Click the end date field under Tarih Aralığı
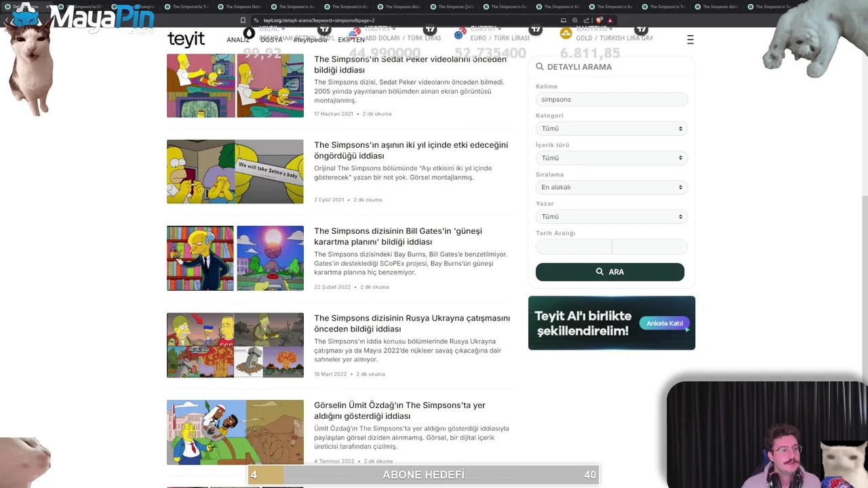Screen dimensions: 868x488 (x=650, y=247)
